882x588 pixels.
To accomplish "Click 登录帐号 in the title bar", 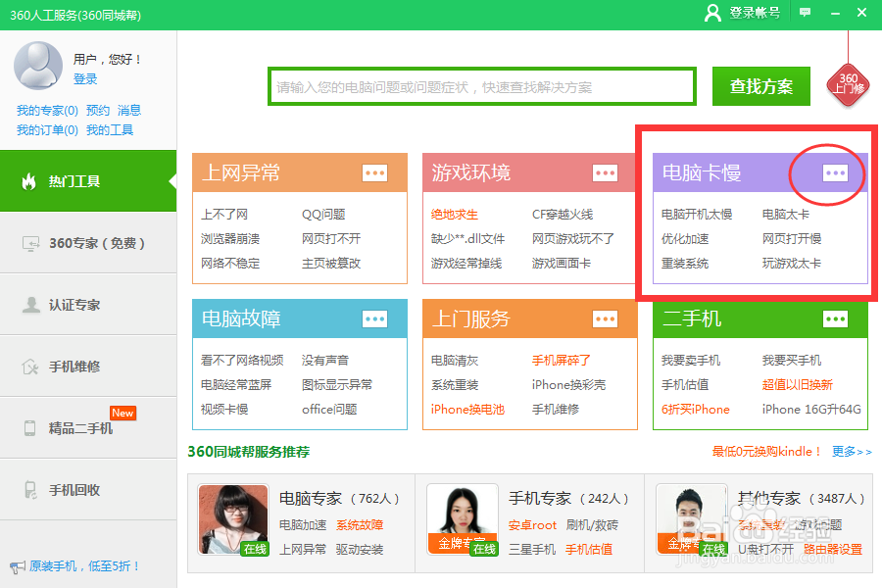I will [755, 13].
